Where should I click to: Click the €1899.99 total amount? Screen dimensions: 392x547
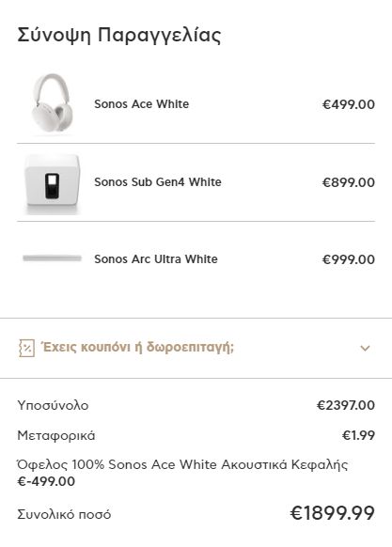tap(333, 513)
